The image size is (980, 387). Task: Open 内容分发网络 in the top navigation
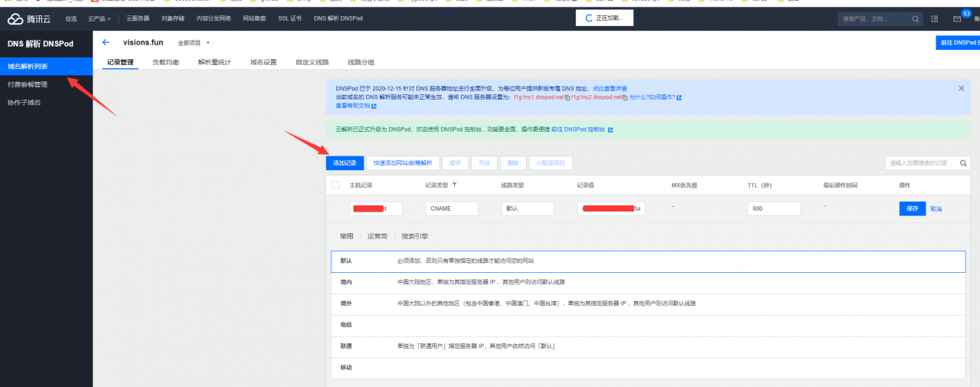point(214,18)
